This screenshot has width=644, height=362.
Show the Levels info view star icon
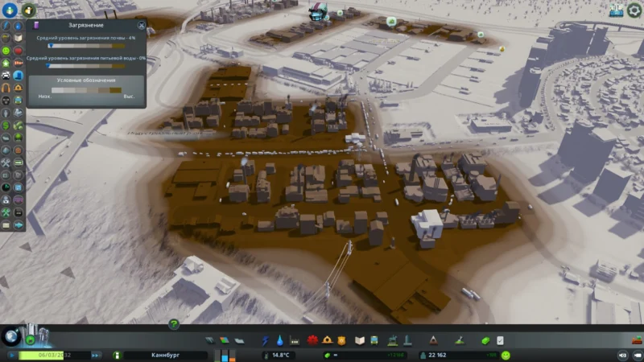[6, 63]
